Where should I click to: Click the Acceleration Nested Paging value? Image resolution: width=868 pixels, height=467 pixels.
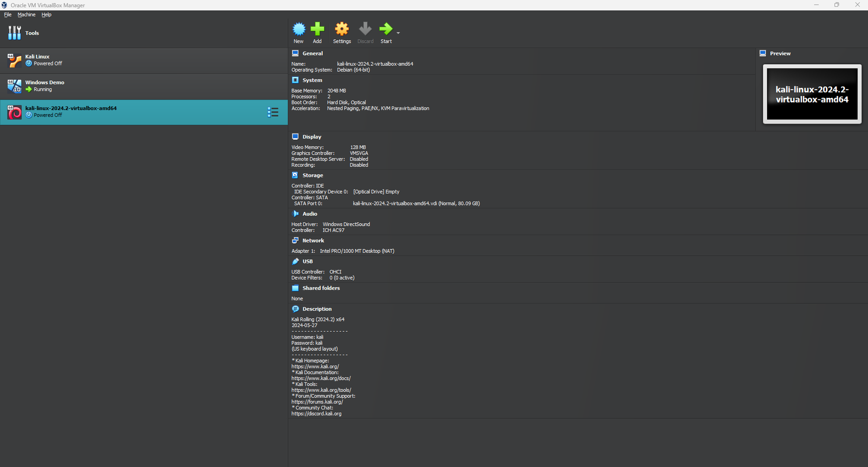(x=378, y=108)
